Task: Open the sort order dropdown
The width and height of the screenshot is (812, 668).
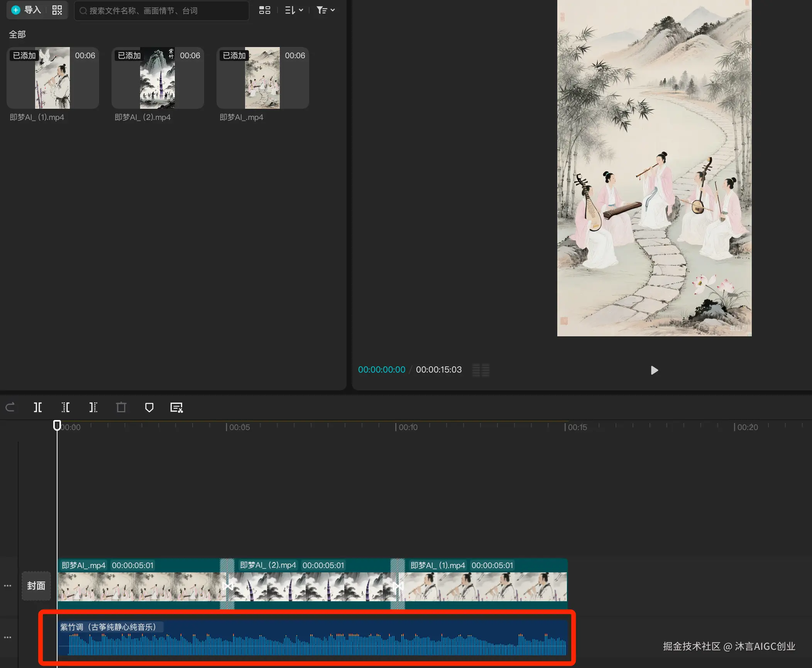Action: 294,10
